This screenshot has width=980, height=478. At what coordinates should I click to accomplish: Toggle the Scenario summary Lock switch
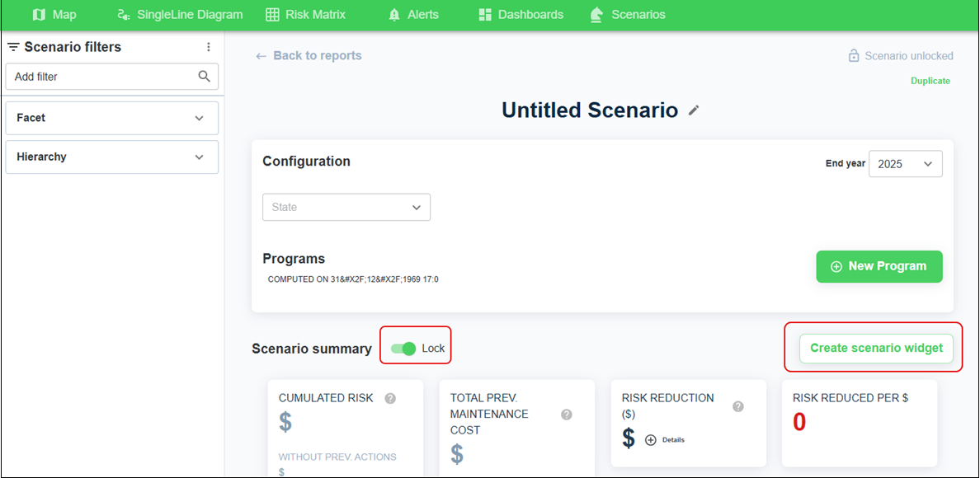(403, 349)
